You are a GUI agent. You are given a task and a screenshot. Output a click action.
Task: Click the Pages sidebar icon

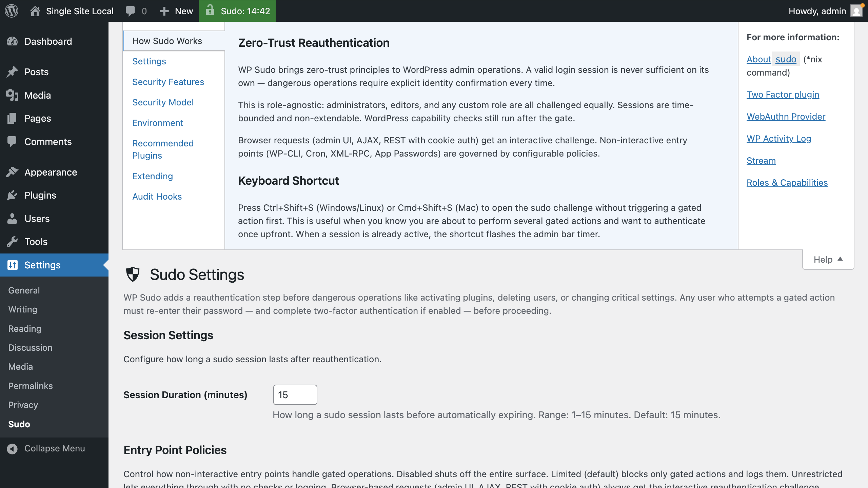12,118
